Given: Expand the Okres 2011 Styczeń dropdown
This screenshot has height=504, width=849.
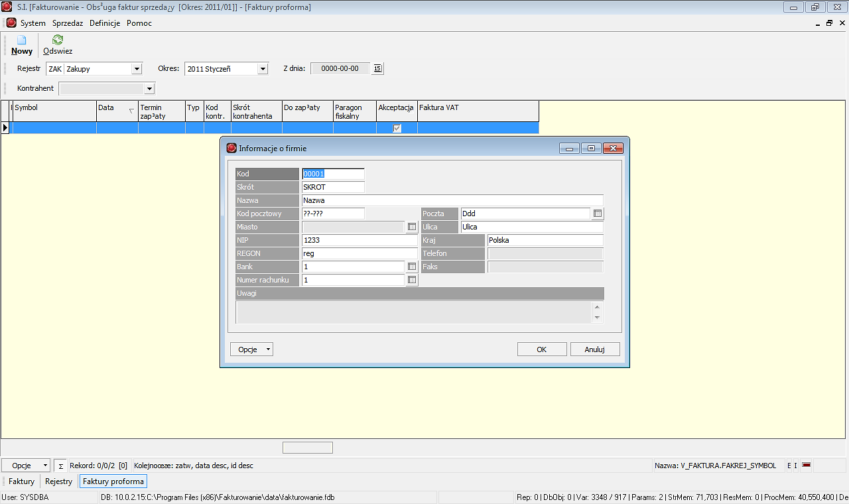Looking at the screenshot, I should [x=263, y=69].
